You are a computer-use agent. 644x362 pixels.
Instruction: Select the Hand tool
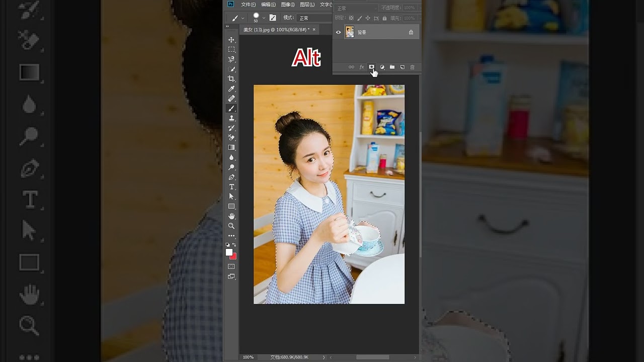[x=231, y=216]
